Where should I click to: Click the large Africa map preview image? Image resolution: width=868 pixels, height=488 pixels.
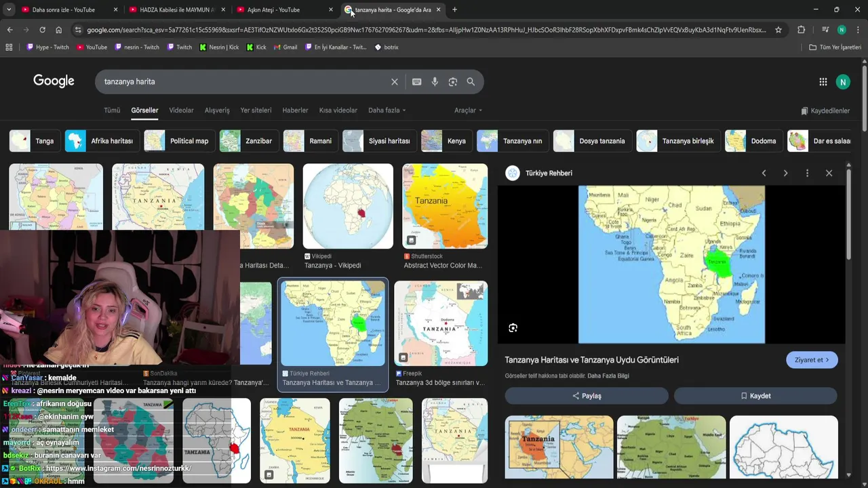pyautogui.click(x=671, y=264)
